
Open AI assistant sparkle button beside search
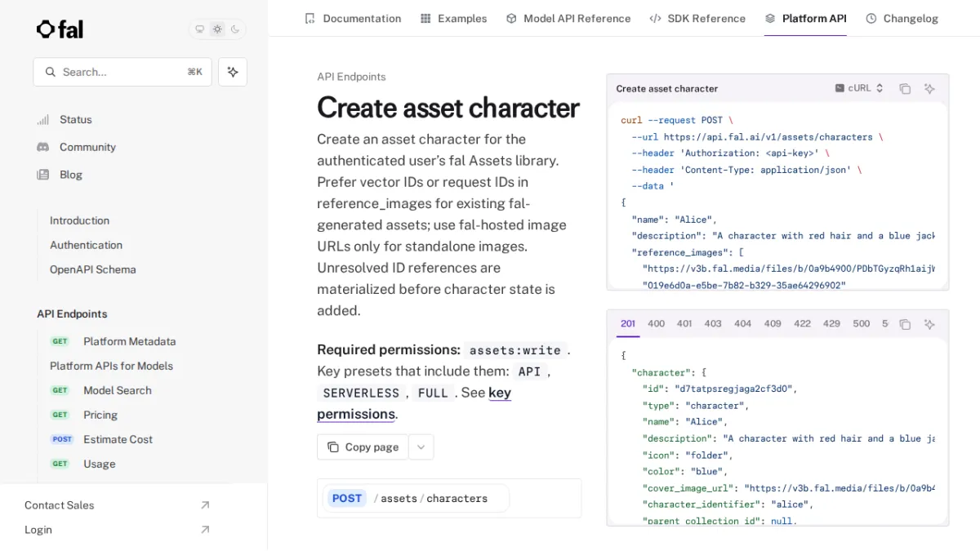point(233,72)
